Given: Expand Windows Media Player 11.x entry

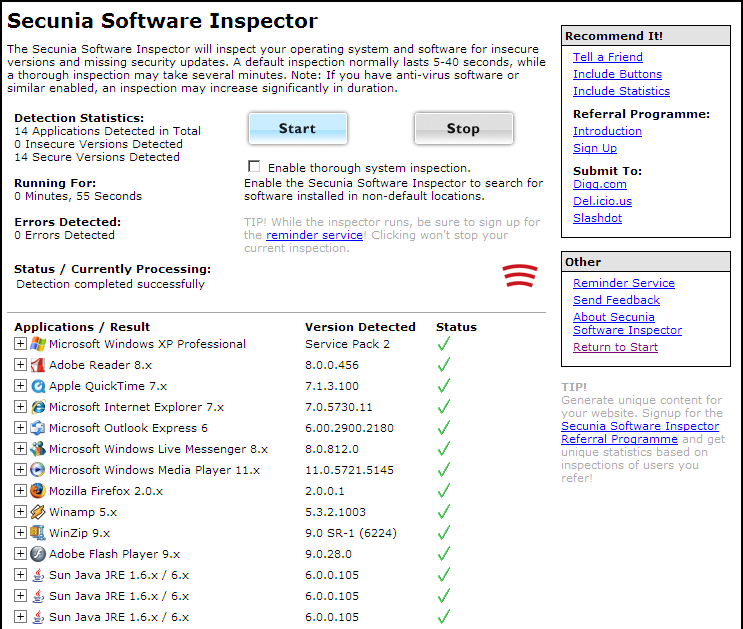Looking at the screenshot, I should click(x=20, y=469).
